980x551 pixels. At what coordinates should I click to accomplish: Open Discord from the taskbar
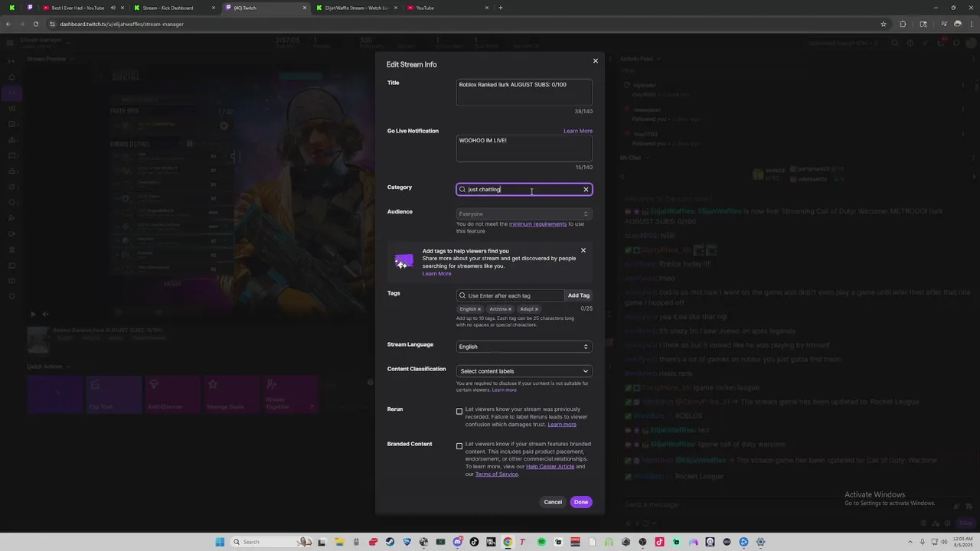(457, 542)
